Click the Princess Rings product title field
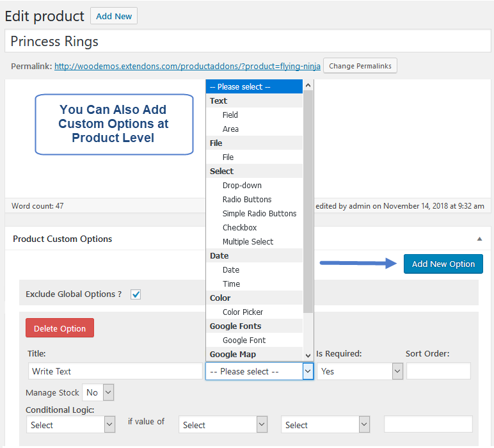 coord(247,42)
